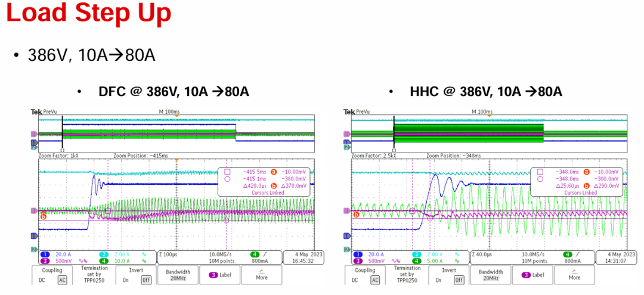Click channel 1 badge in HHC scope readout
The width and height of the screenshot is (644, 295).
[x=359, y=254]
